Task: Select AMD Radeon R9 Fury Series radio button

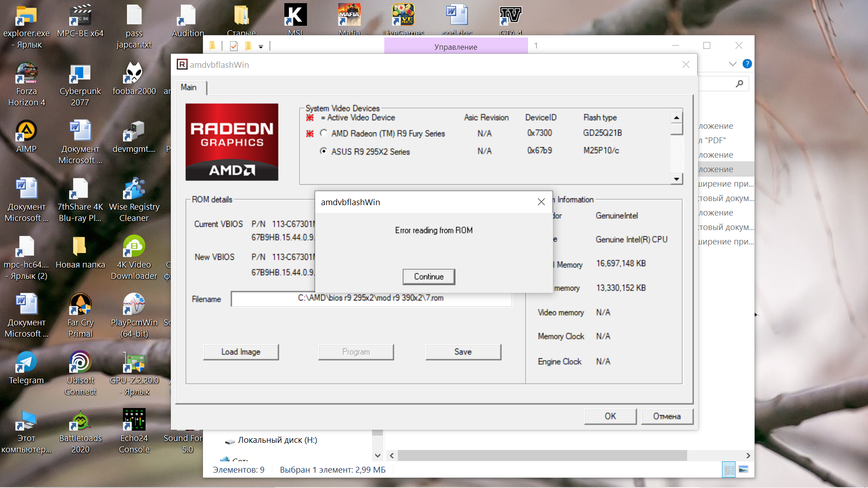Action: coord(324,133)
